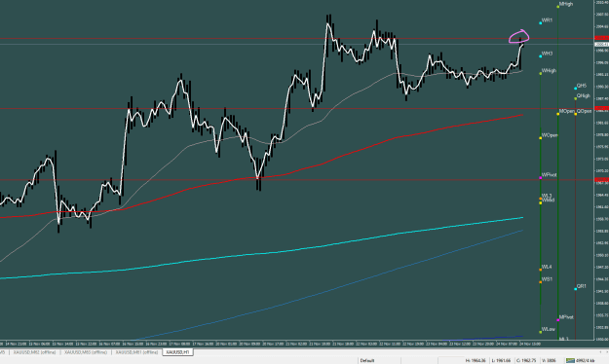Viewport: 609px width, 364px height.
Task: Click the QOpen yellow marker dot
Action: (575, 114)
